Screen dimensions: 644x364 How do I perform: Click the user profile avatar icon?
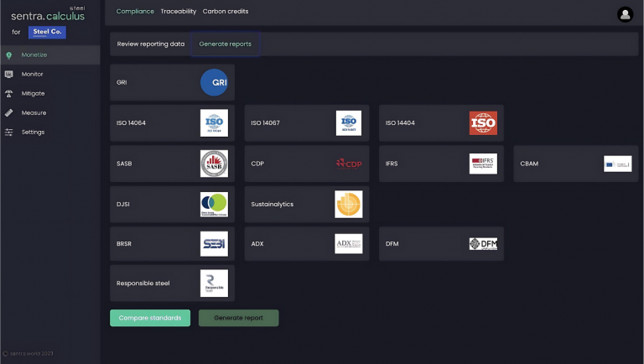[x=625, y=14]
